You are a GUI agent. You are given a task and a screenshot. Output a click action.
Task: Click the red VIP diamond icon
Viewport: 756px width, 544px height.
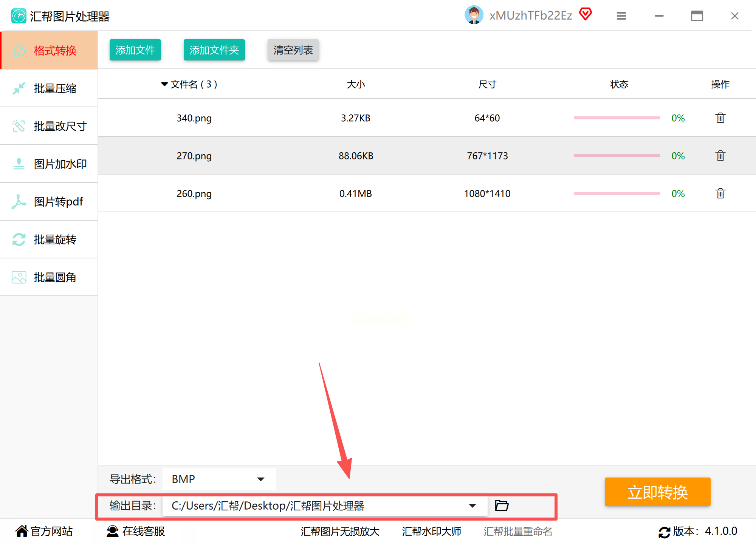tap(585, 14)
